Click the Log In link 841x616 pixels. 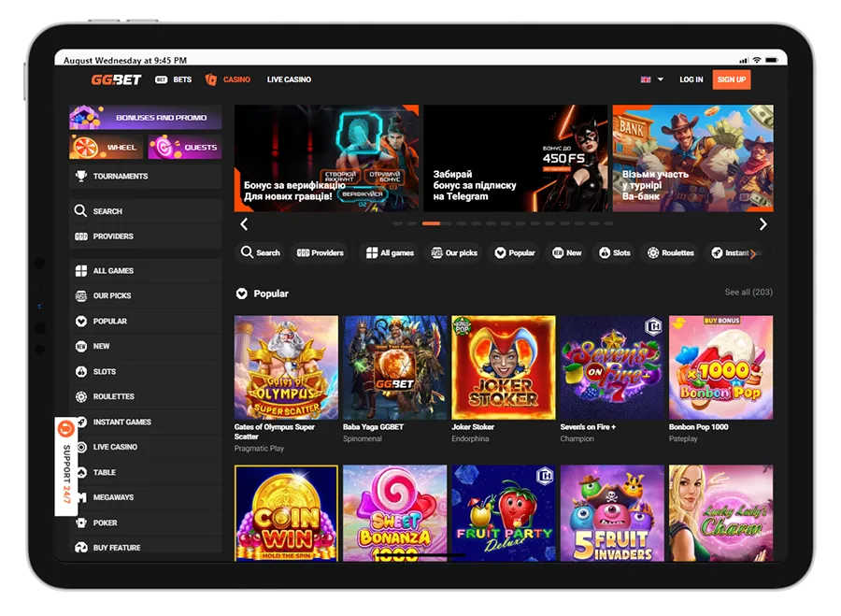pyautogui.click(x=691, y=79)
